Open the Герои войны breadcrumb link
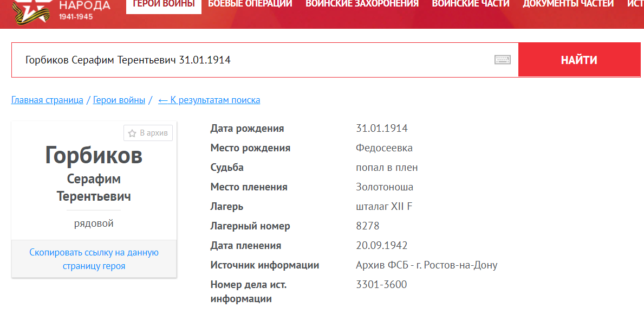This screenshot has height=326, width=644. (x=119, y=100)
